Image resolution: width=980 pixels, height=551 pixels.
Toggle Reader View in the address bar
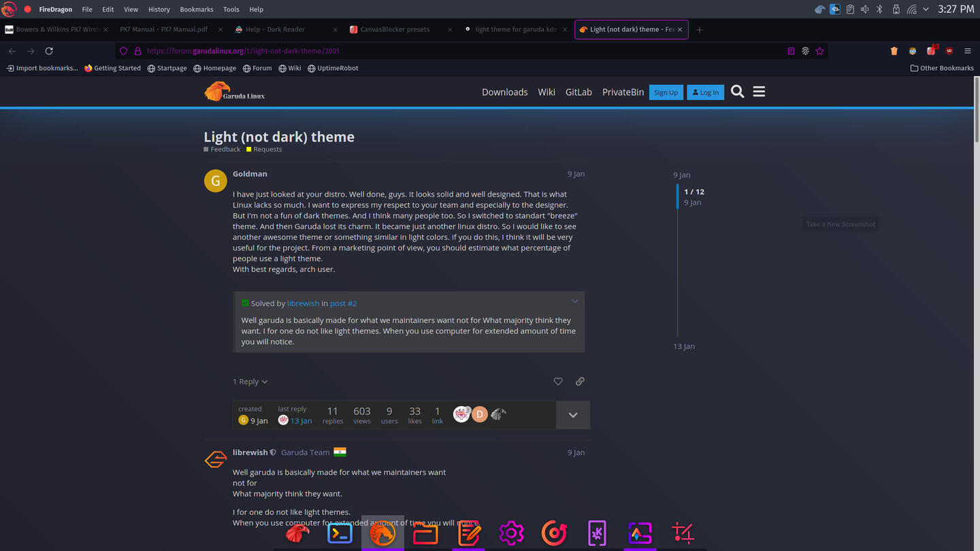[791, 51]
